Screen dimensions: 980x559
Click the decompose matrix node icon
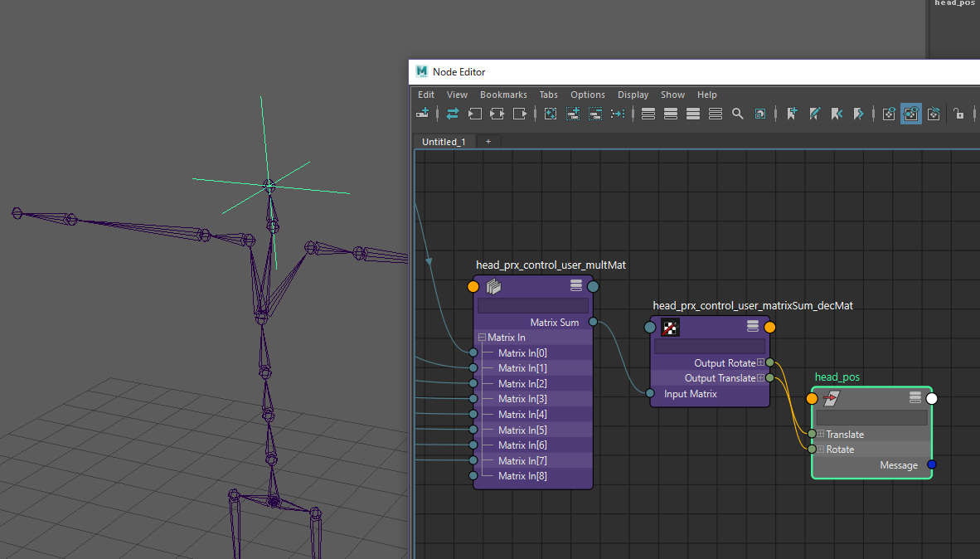click(671, 327)
